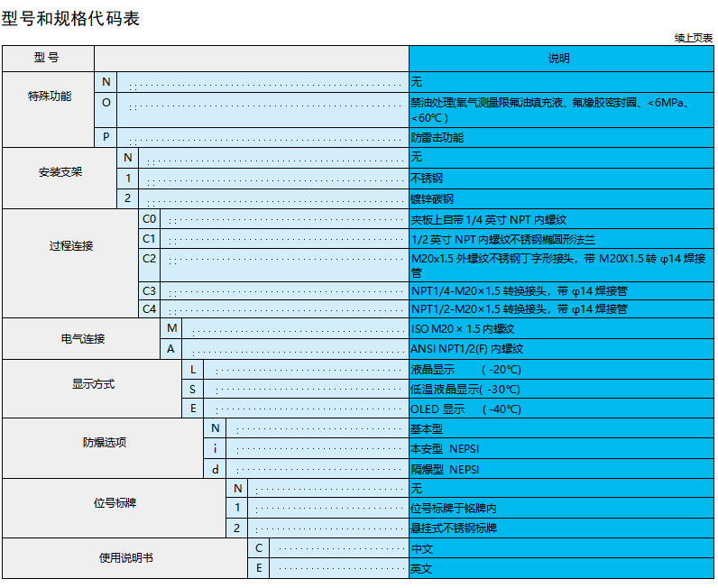Select the ISO M20 × 1.5 内螺纹 cell
This screenshot has width=718, height=588.
pos(559,329)
